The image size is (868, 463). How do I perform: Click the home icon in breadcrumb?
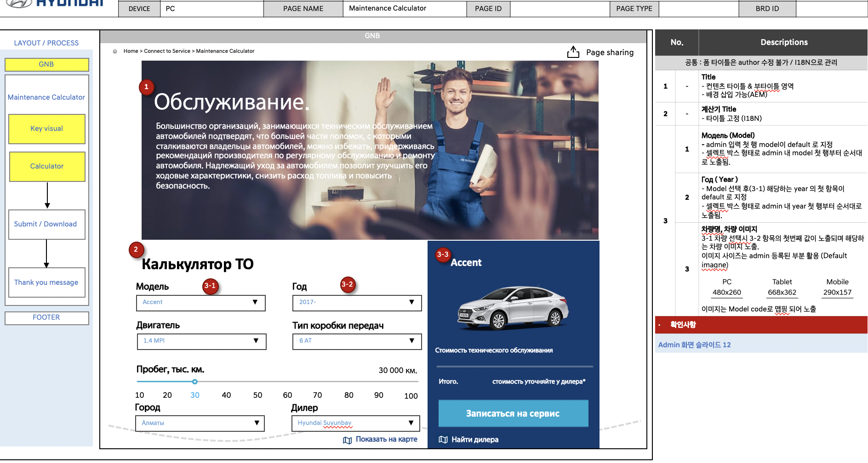tap(115, 51)
